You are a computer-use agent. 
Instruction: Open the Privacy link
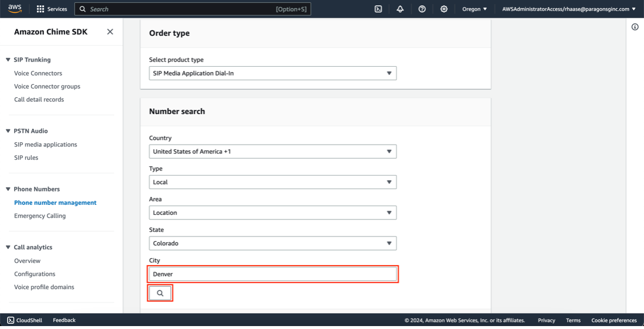(x=546, y=320)
